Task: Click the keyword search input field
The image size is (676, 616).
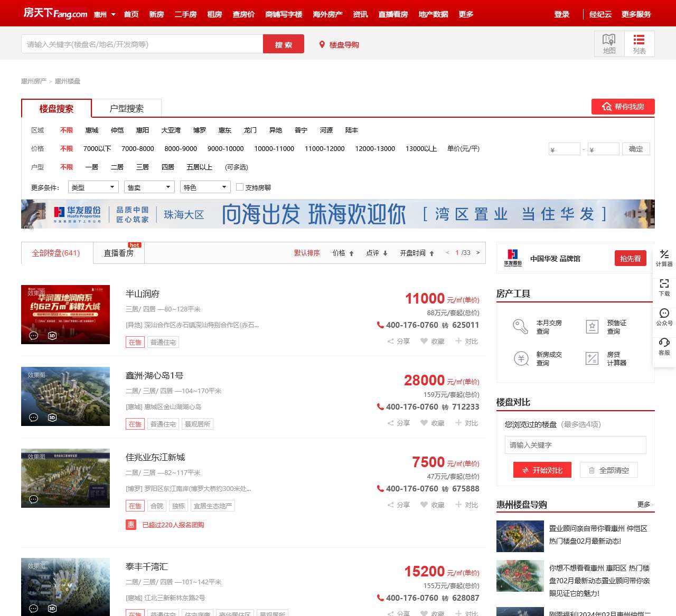Action: coord(140,44)
